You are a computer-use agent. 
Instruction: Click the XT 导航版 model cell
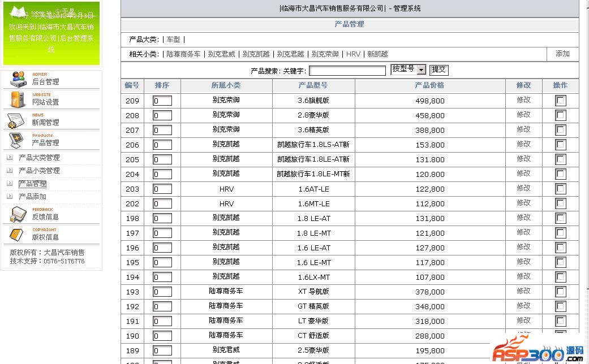click(313, 292)
